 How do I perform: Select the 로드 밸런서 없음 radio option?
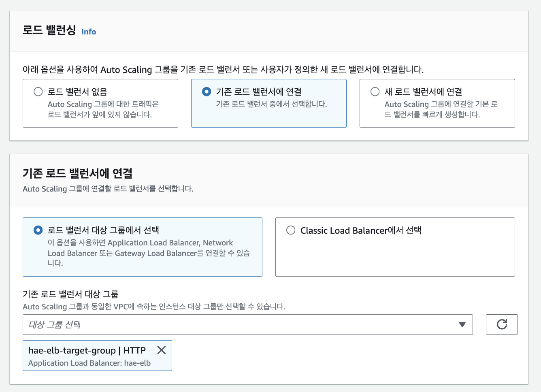pyautogui.click(x=38, y=92)
